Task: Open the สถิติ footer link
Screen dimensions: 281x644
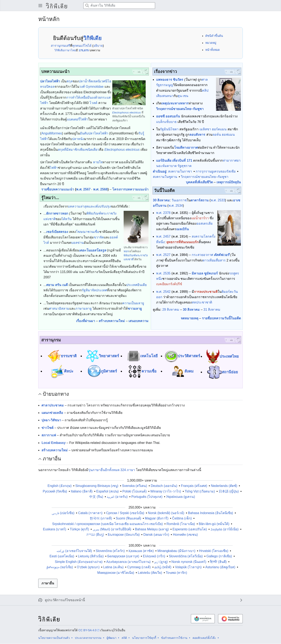Action: [124, 638]
